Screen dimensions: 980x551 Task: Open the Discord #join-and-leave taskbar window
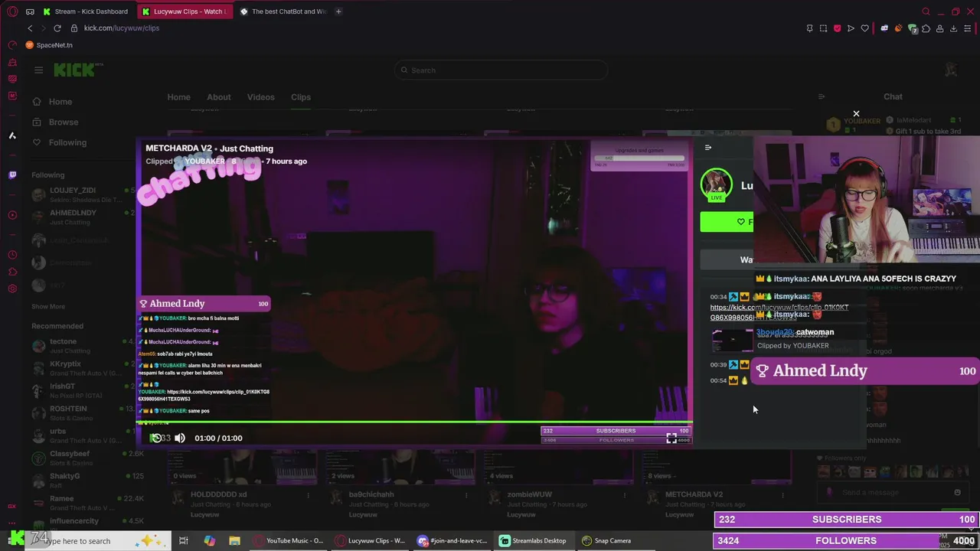tap(452, 541)
